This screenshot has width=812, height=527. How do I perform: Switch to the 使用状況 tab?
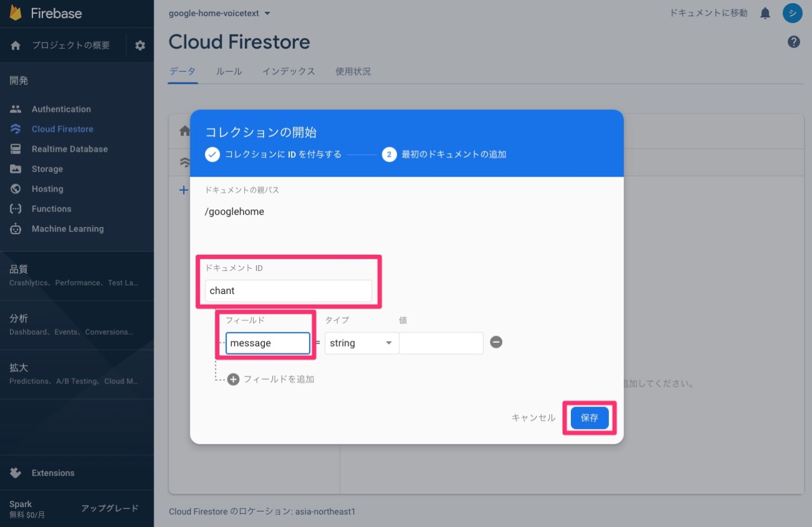pyautogui.click(x=353, y=71)
